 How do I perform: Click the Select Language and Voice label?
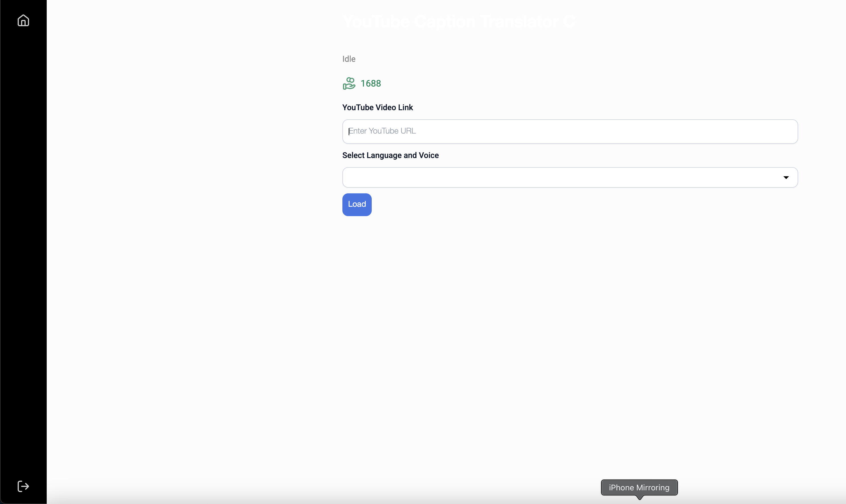(x=390, y=155)
